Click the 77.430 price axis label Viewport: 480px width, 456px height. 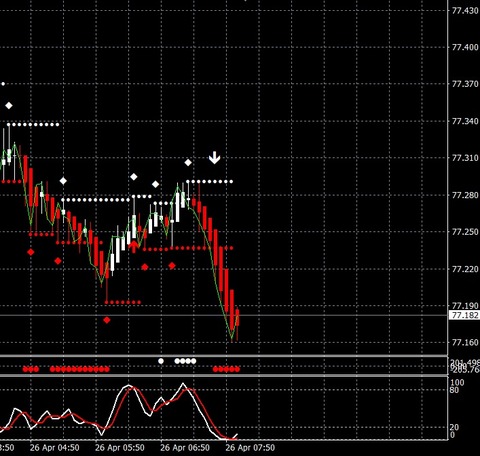[x=465, y=11]
